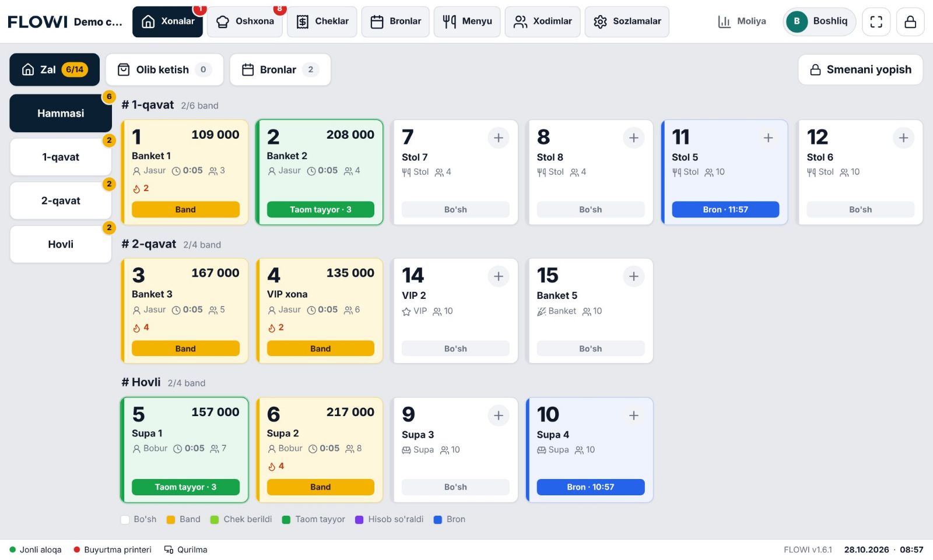
Task: Open Xodimlar staff page
Action: coord(542,22)
